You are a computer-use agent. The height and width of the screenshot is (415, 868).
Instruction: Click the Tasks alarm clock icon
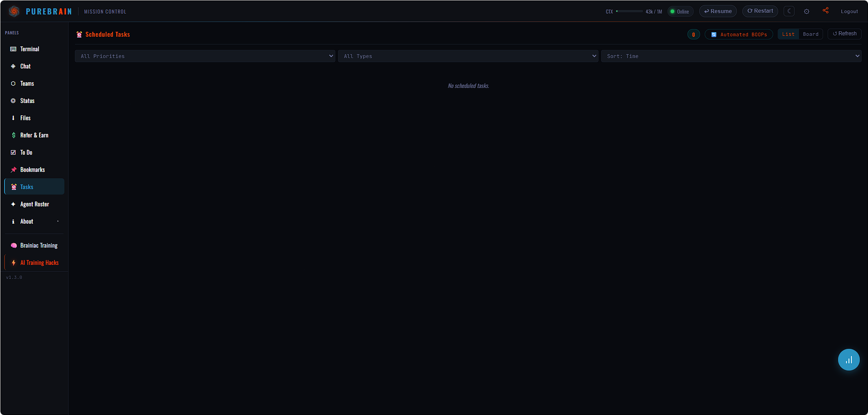14,187
